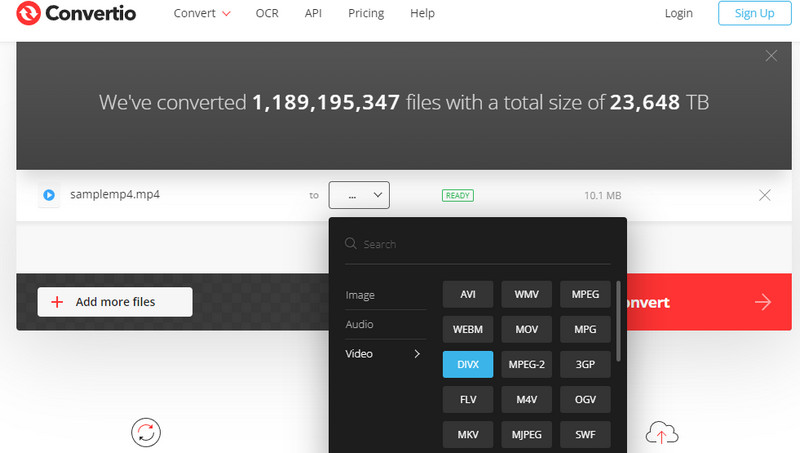Click the Convertio logo icon

click(28, 13)
